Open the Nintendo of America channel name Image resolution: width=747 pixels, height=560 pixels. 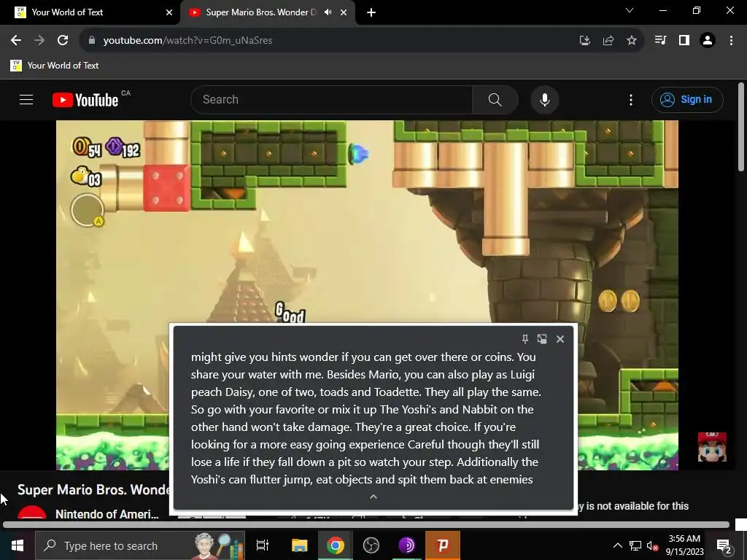pos(107,514)
